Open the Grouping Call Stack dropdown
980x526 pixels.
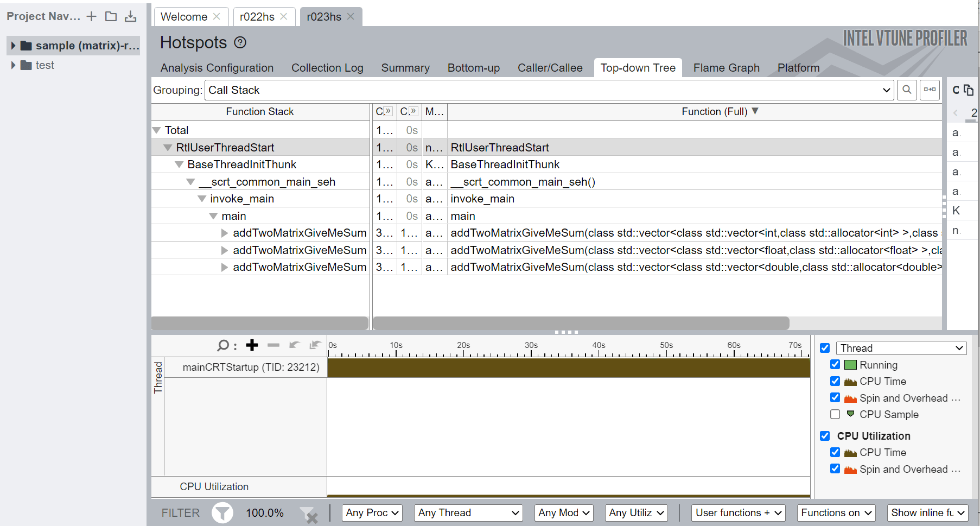click(x=886, y=90)
